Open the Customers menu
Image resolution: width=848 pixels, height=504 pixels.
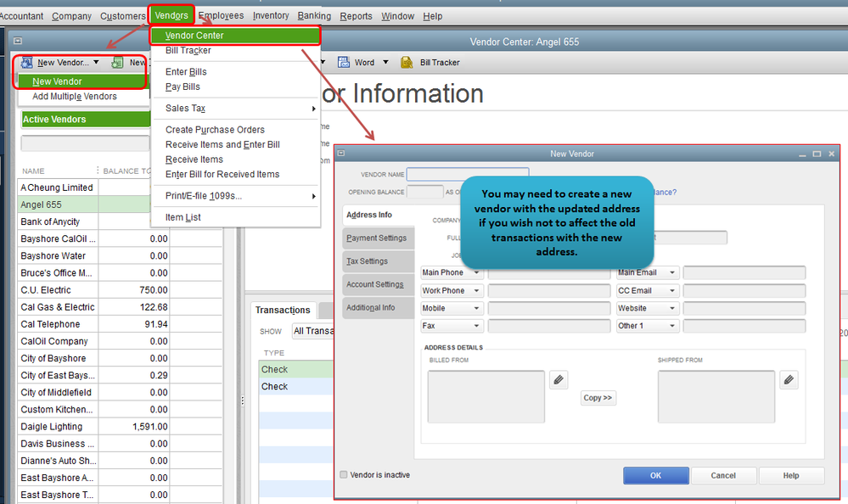[x=123, y=16]
